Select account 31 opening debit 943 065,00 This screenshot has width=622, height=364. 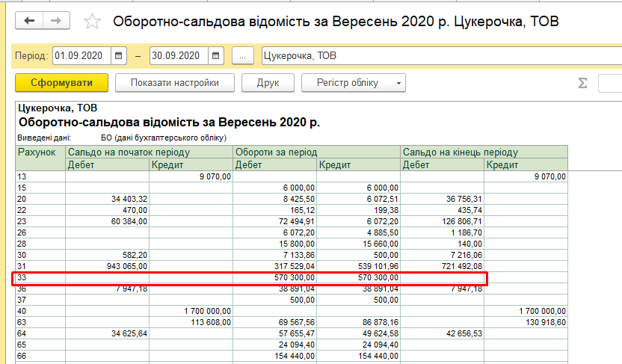coord(107,268)
